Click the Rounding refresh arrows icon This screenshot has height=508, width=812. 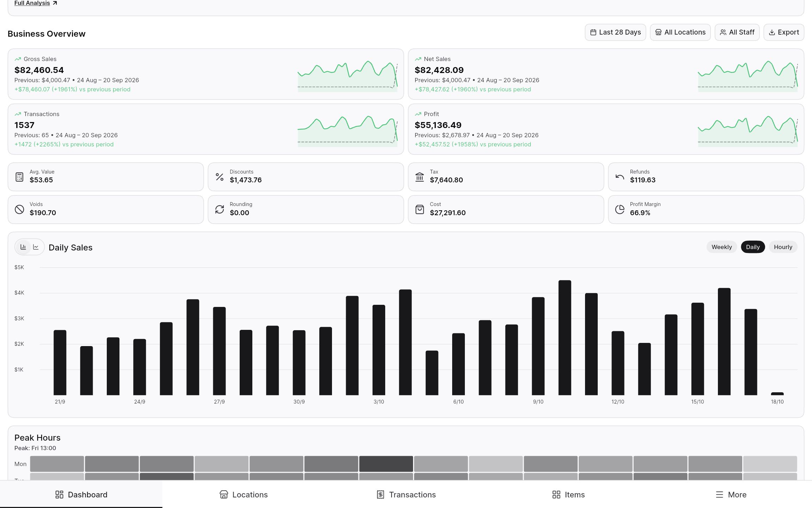pyautogui.click(x=220, y=209)
